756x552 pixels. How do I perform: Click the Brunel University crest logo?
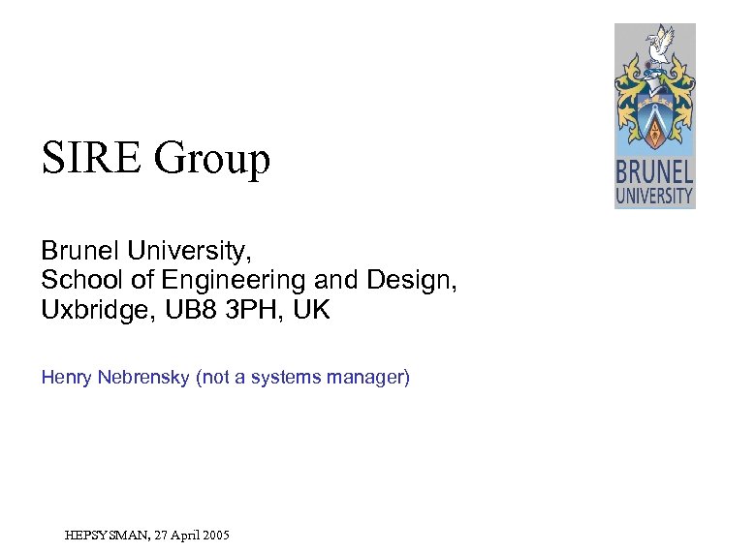(655, 116)
